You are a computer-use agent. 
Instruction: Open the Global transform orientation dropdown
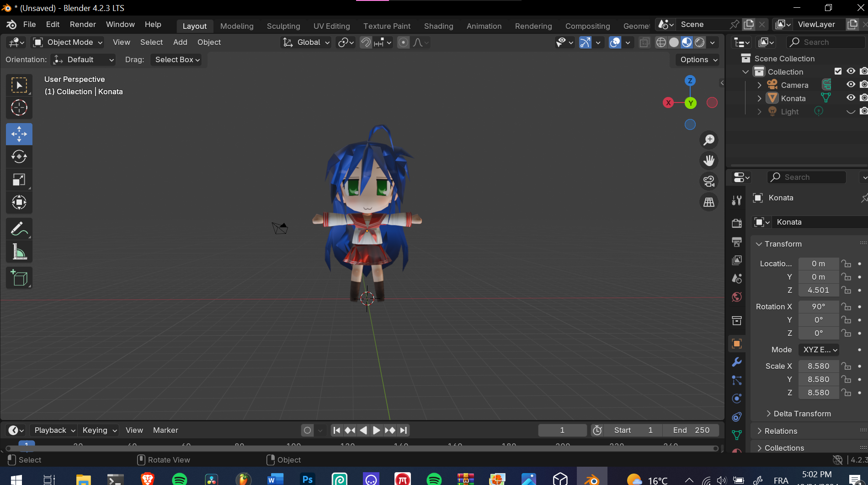(306, 43)
